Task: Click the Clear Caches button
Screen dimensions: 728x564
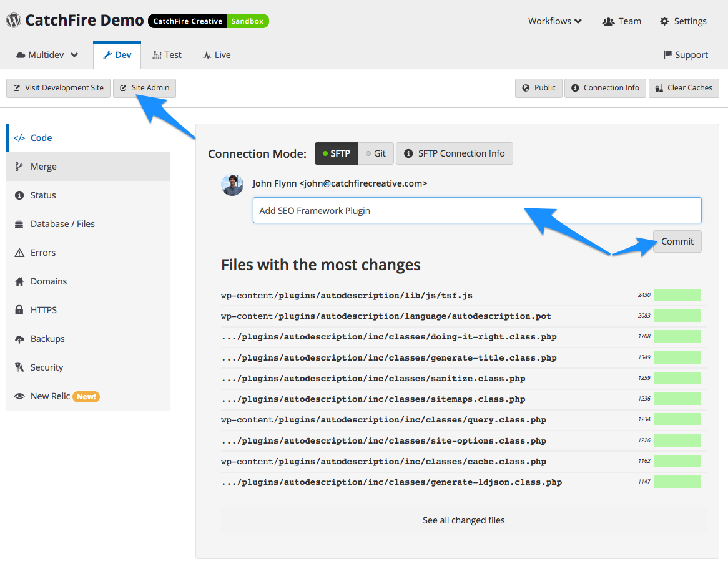Action: pos(684,88)
